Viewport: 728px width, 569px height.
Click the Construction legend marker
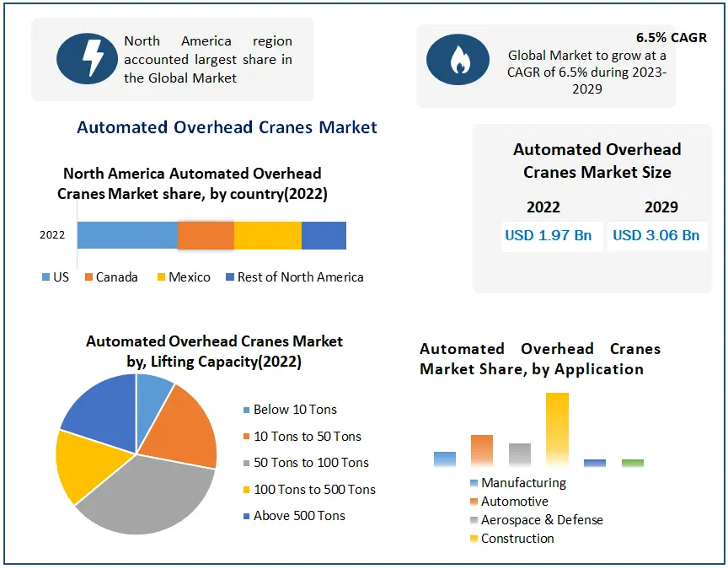pyautogui.click(x=474, y=539)
